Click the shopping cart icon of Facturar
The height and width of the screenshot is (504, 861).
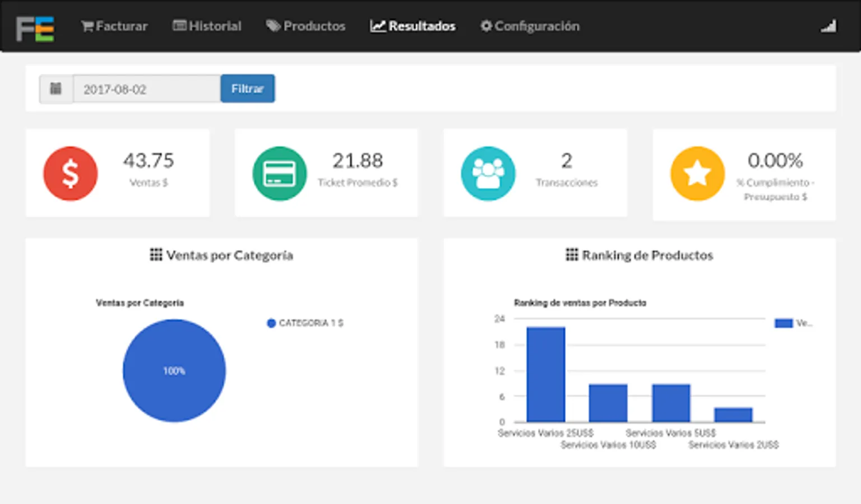coord(87,26)
